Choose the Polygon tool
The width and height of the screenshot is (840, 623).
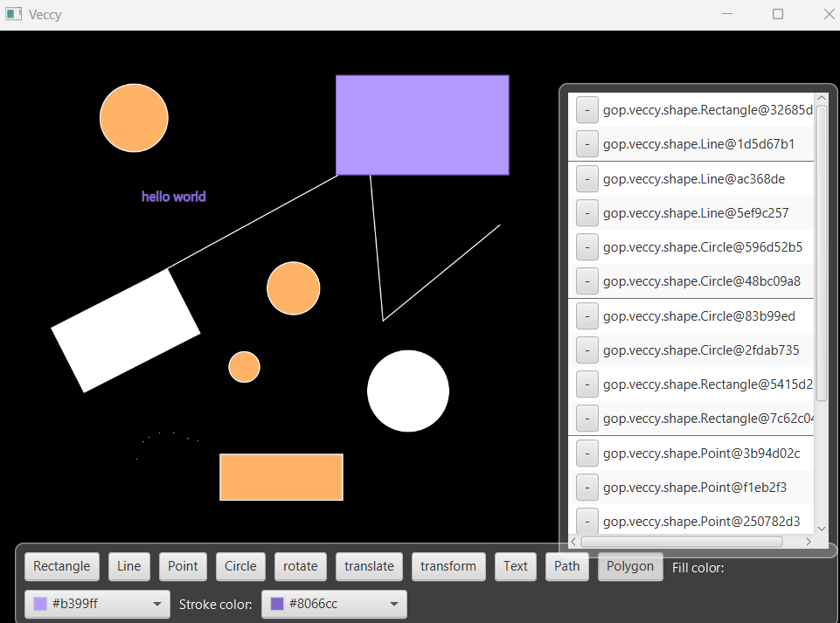[630, 566]
